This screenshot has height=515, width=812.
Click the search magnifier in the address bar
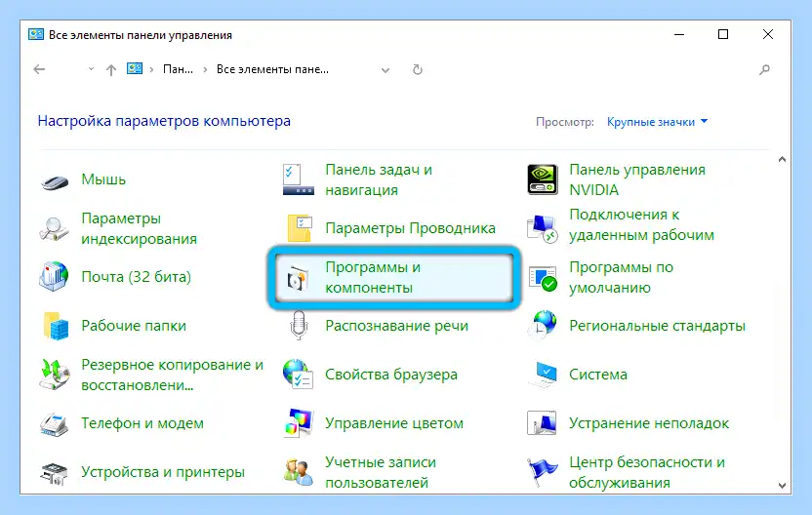coord(764,69)
